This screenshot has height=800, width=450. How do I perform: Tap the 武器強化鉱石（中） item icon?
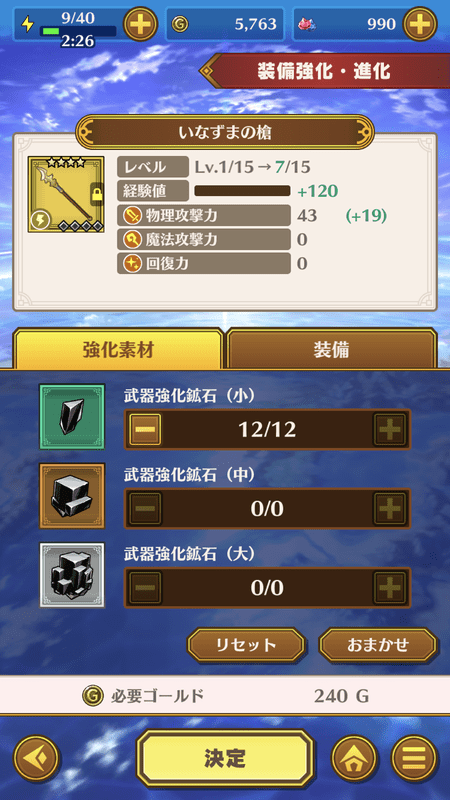pos(72,496)
